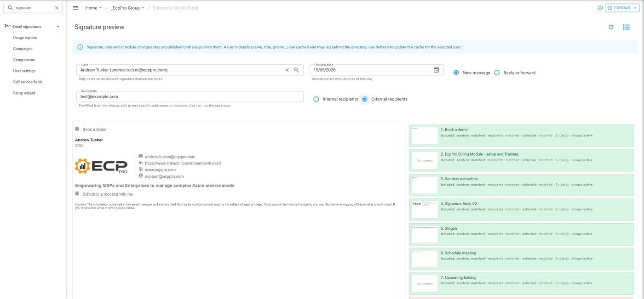Click Book a demo calendar icon in preview
The image size is (644, 299).
77,129
